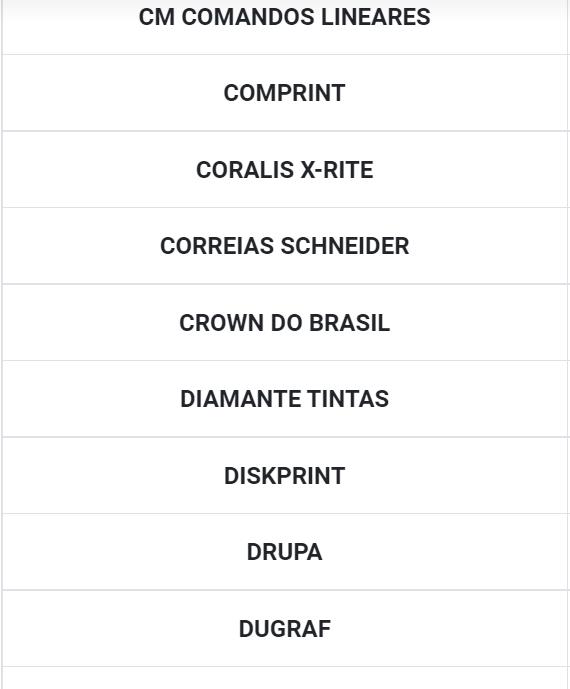The height and width of the screenshot is (689, 570).
Task: Open CORREIAS SCHNEIDER in the list
Action: (285, 246)
